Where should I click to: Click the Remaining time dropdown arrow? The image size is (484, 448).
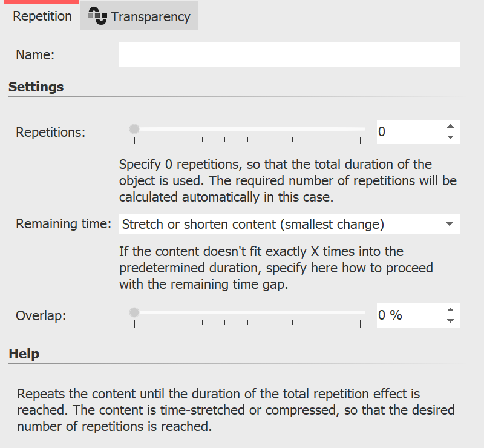451,223
